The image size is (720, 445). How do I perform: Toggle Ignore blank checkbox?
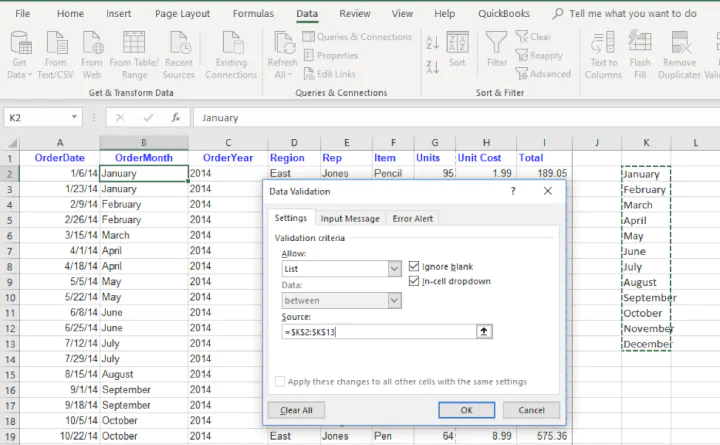414,266
